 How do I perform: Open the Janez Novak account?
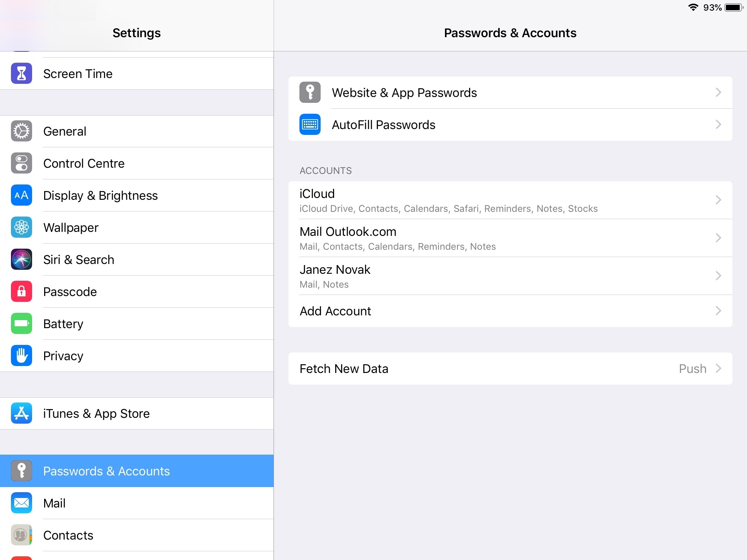tap(510, 276)
